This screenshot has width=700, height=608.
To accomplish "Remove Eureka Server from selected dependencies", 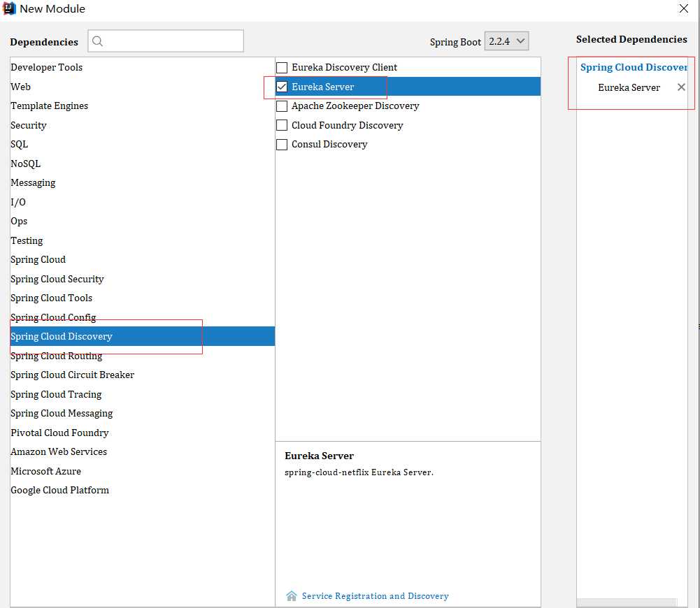I will pos(681,87).
